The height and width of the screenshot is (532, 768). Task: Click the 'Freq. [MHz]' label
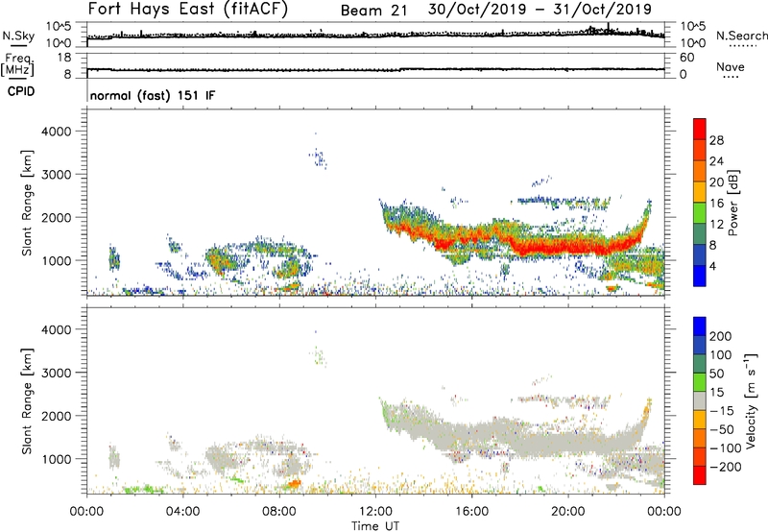pos(17,64)
